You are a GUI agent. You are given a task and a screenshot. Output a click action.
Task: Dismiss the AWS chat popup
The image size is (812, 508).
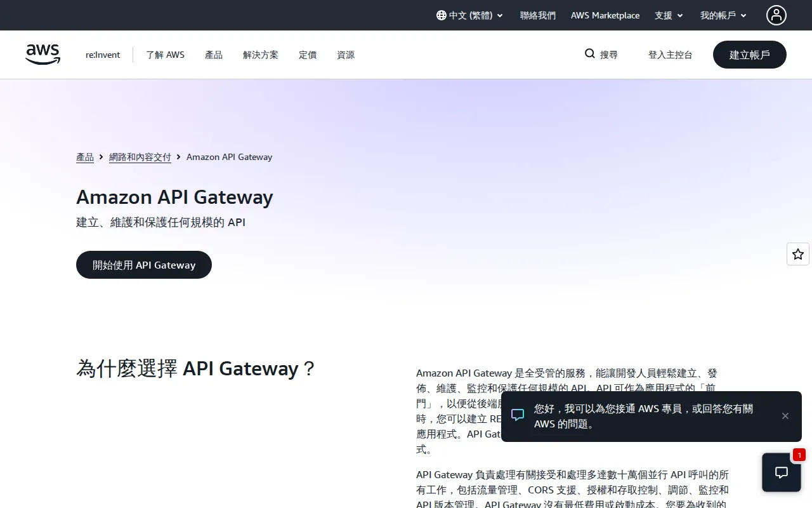tap(785, 416)
